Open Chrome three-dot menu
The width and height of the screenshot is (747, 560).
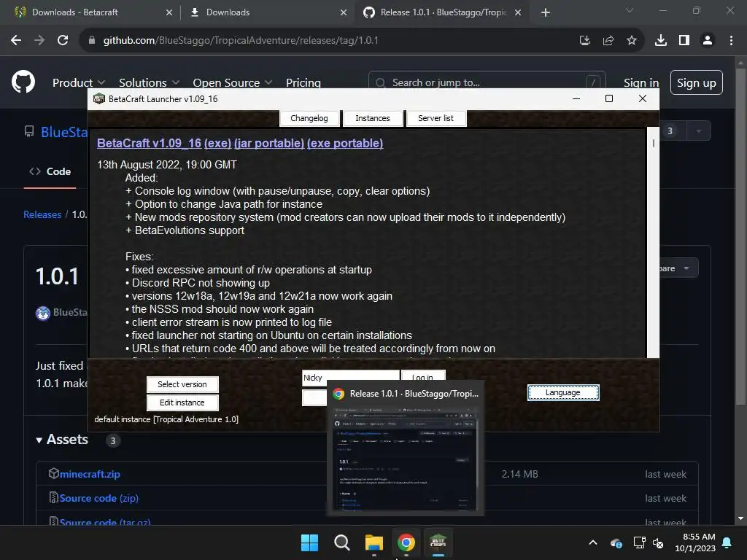click(x=731, y=40)
